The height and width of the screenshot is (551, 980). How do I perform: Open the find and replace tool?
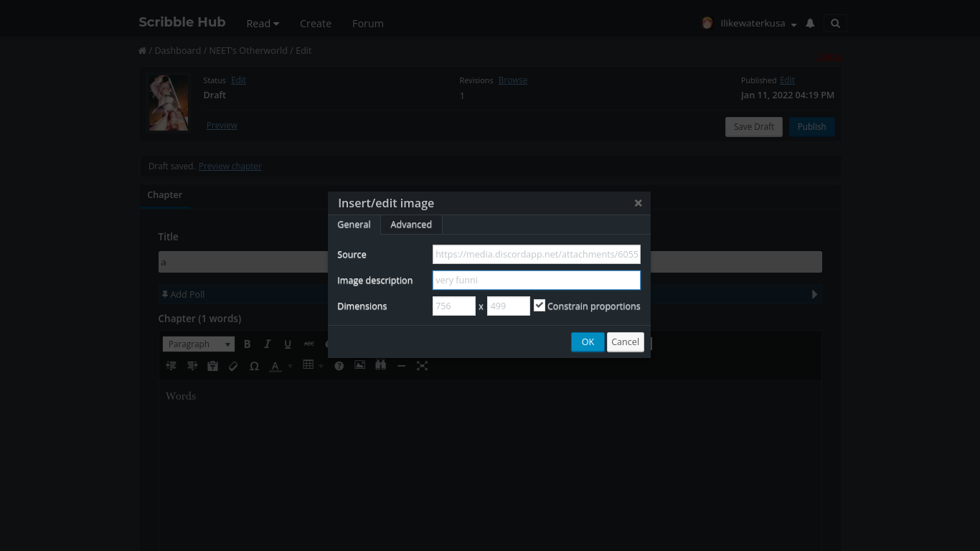coord(380,366)
